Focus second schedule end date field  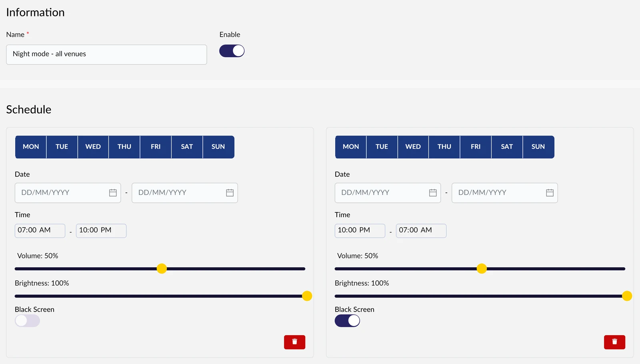505,193
